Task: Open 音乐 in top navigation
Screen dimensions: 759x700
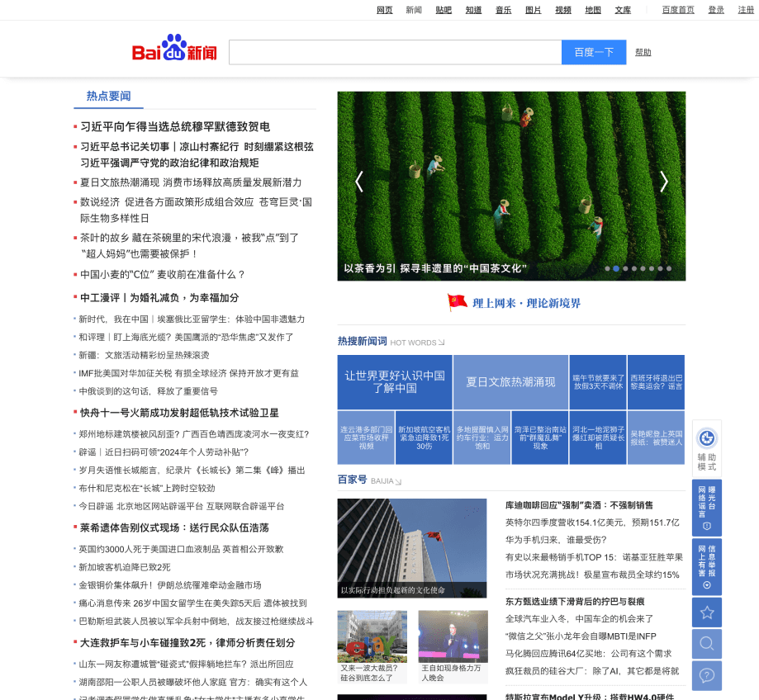Action: click(504, 10)
